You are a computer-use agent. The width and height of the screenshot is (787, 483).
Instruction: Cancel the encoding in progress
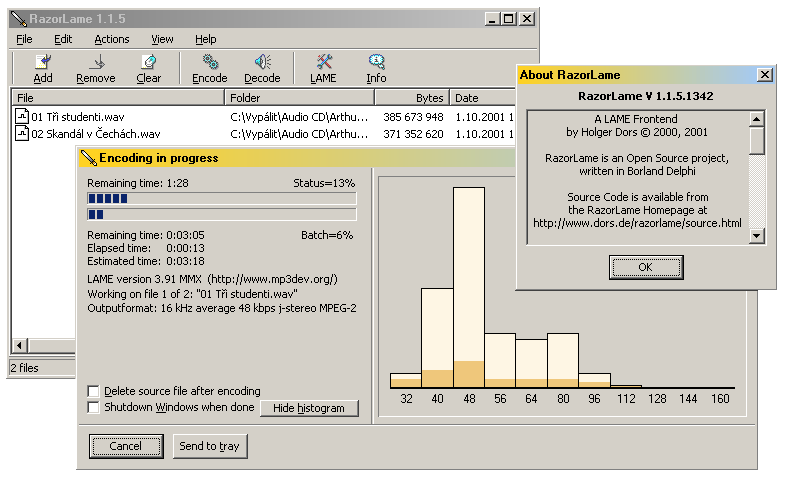(125, 446)
